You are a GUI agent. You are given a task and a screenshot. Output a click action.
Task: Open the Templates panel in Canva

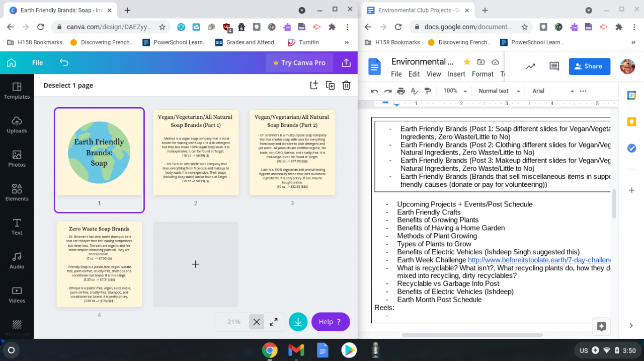17,91
